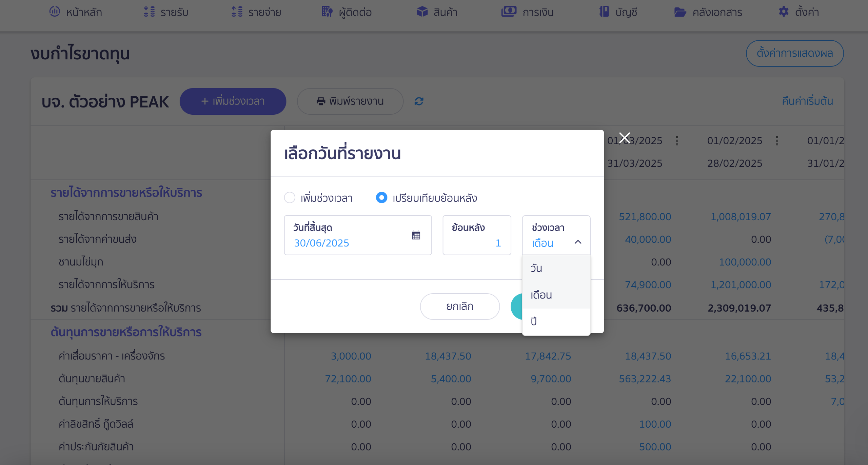Click the 636,700.00 total revenue value

coord(644,308)
